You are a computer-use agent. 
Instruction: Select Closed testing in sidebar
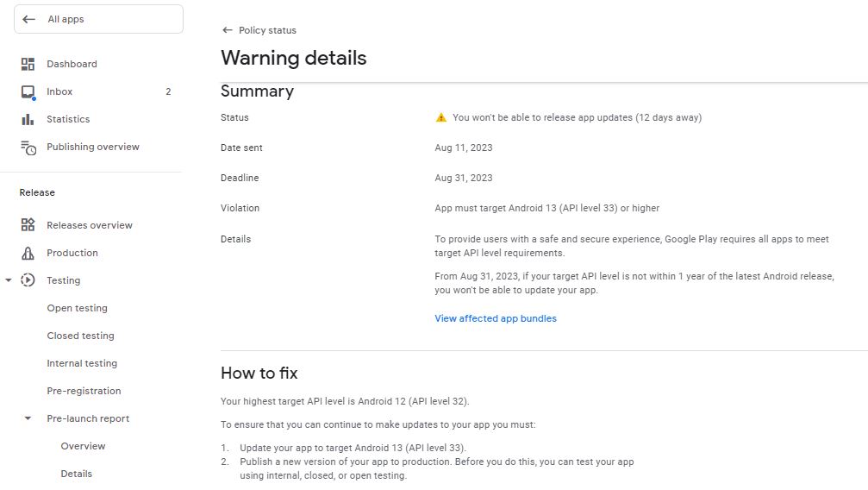[80, 336]
